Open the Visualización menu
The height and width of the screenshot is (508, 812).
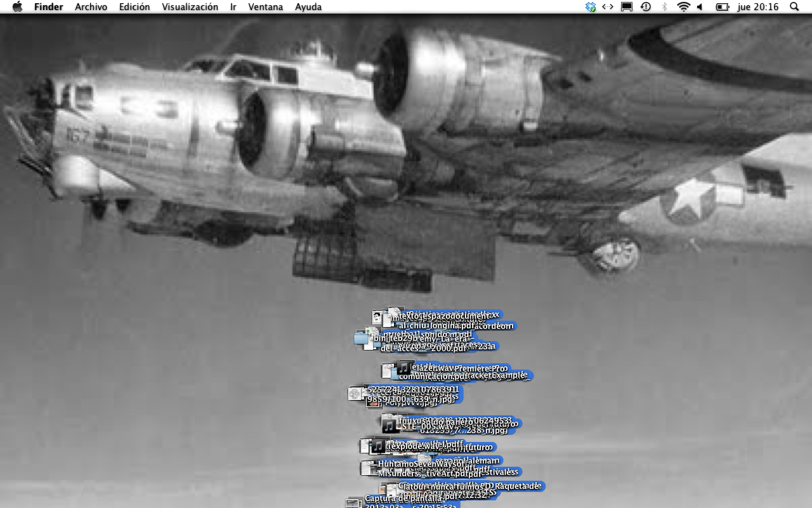pos(190,7)
